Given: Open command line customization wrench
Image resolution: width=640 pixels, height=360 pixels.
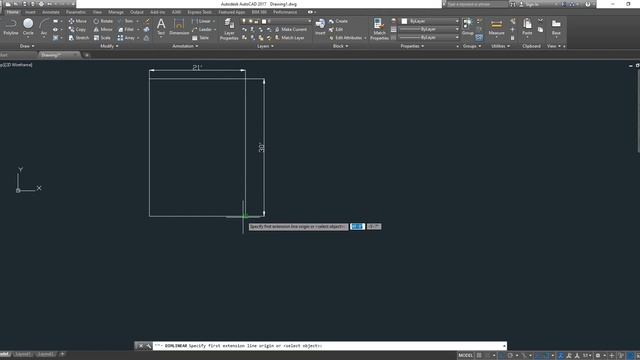Looking at the screenshot, I should 148,346.
